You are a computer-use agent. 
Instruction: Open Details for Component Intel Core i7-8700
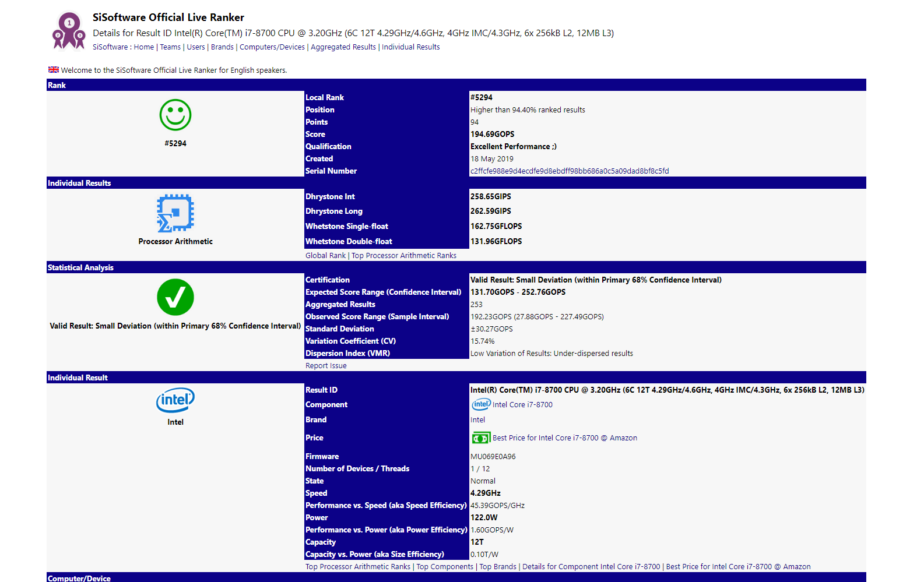591,567
